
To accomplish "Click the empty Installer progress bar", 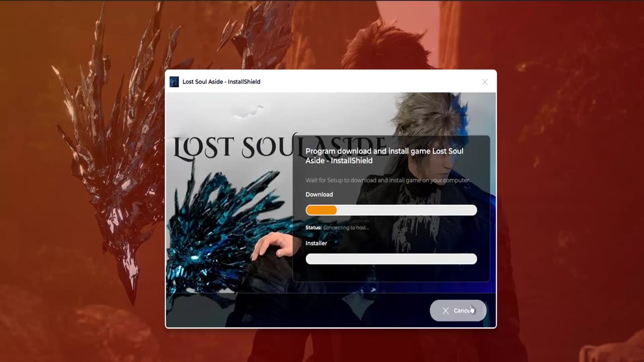I will click(391, 259).
